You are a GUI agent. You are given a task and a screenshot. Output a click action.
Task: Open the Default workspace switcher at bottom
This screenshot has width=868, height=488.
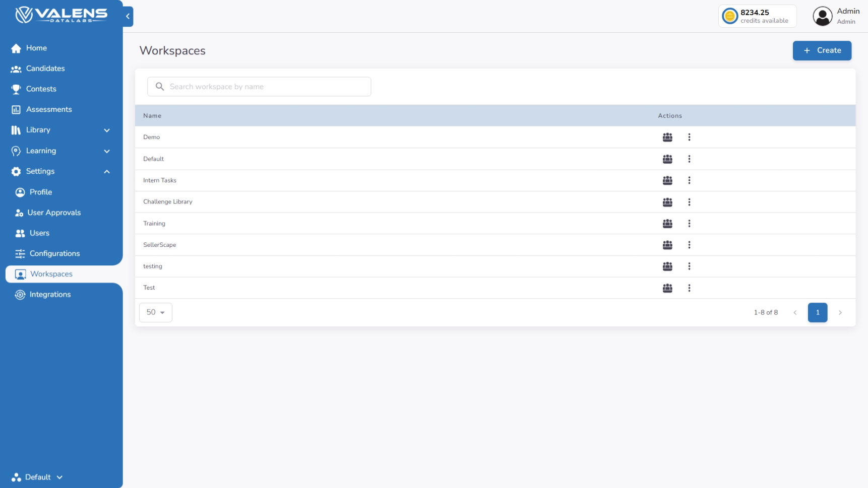click(36, 477)
